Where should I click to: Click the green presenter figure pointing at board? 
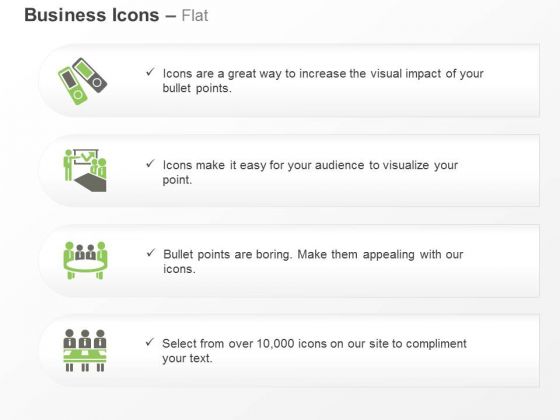68,165
